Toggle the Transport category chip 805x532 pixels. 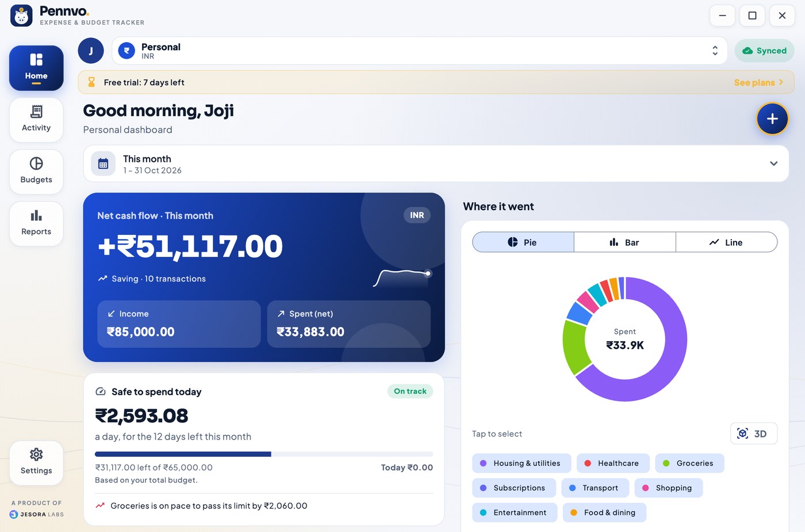point(595,488)
